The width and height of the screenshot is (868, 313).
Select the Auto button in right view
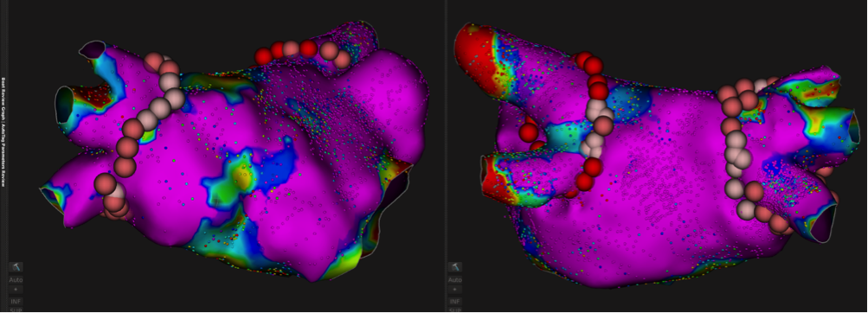point(455,280)
